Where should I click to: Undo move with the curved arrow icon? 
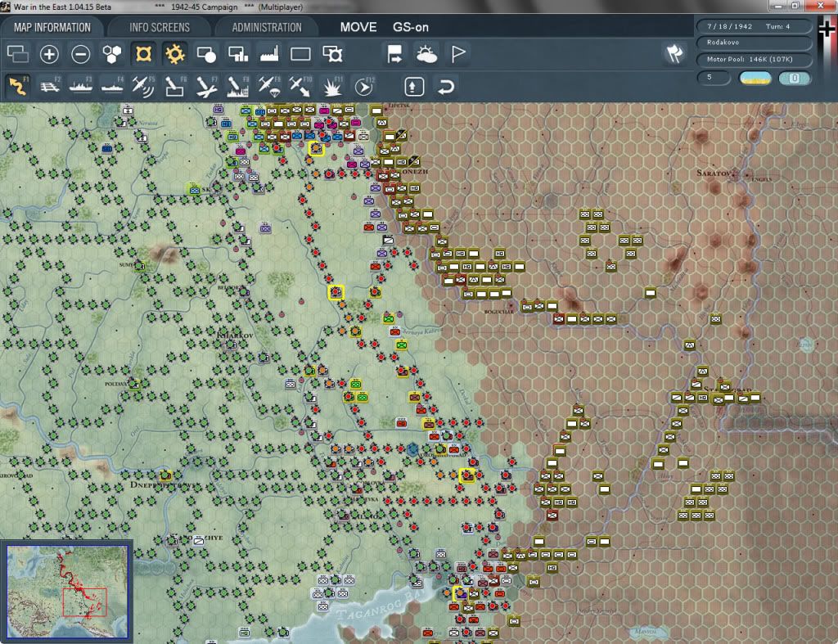tap(446, 87)
